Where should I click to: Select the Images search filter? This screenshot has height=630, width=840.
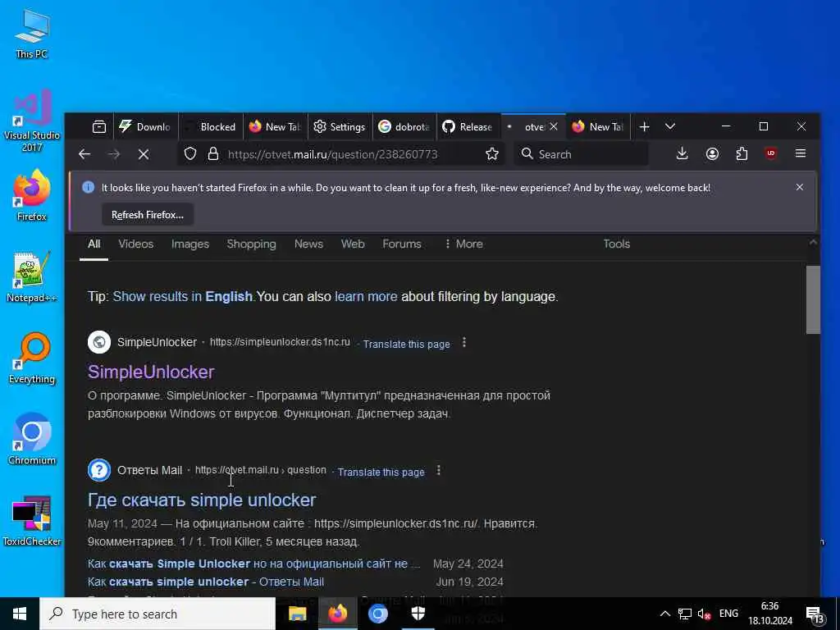click(190, 244)
